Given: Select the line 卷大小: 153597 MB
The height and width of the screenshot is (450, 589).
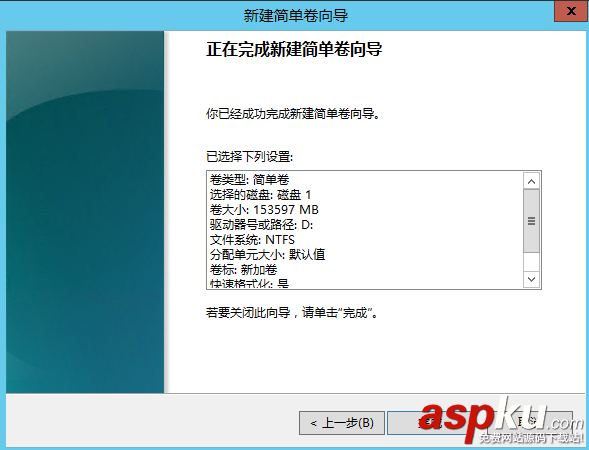Looking at the screenshot, I should point(264,210).
